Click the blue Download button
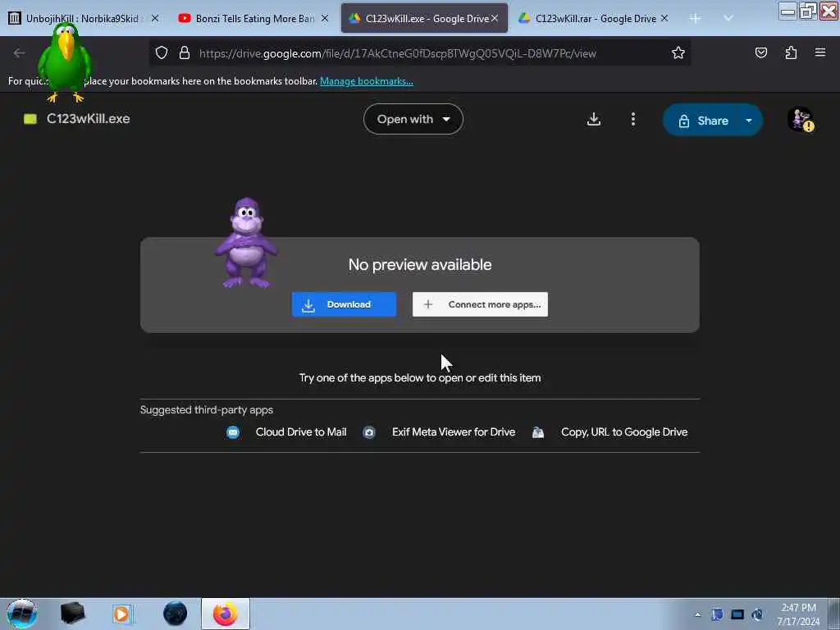The image size is (840, 630). (344, 304)
